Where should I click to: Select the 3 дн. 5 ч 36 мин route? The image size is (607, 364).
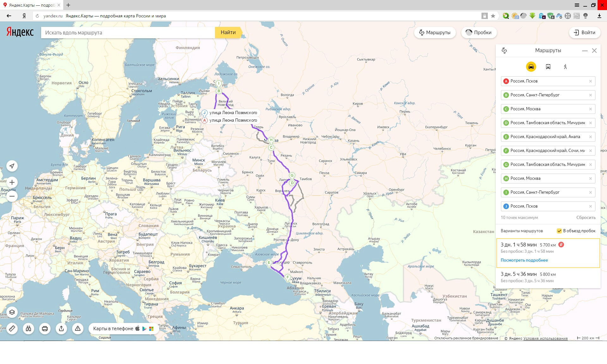(548, 277)
